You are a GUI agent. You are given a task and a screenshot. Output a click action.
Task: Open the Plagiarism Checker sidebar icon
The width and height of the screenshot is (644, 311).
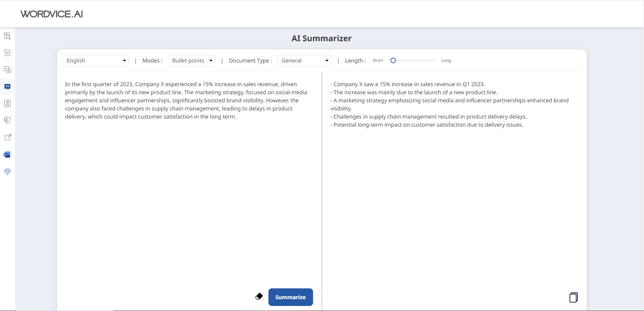7,103
